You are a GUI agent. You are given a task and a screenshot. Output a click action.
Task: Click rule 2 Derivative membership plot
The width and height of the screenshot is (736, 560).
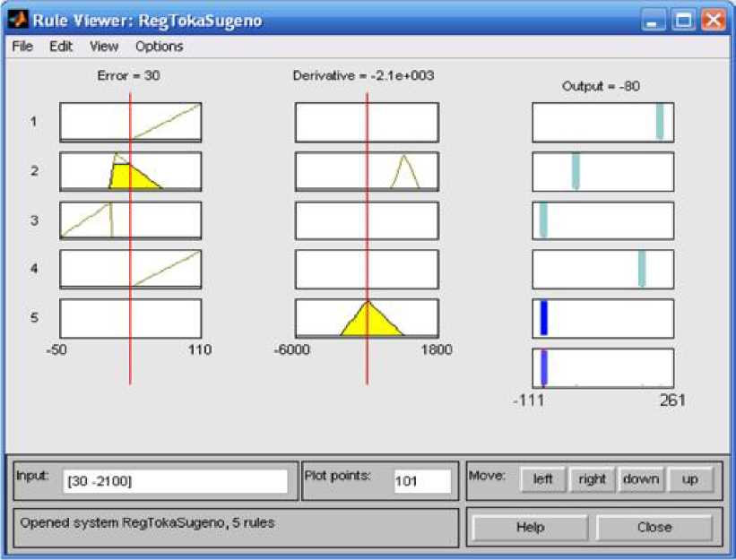pyautogui.click(x=367, y=172)
